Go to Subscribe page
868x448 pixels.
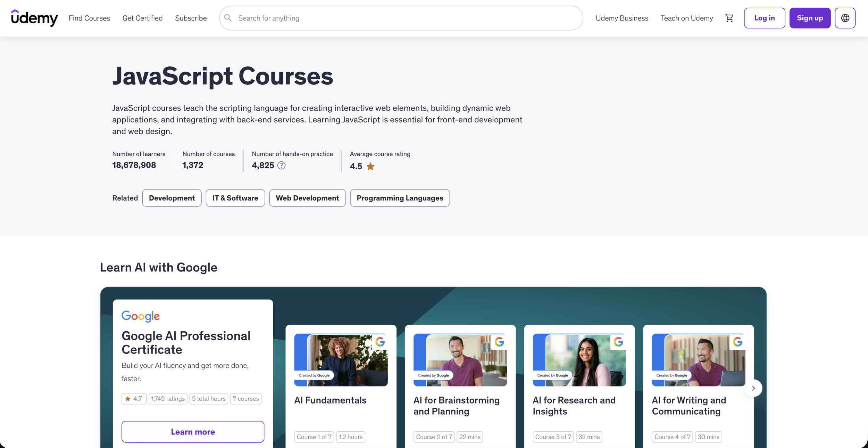coord(191,18)
